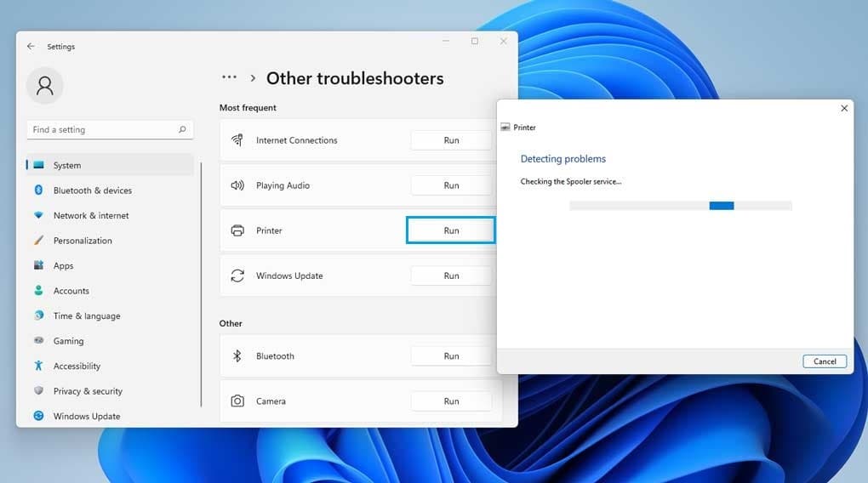This screenshot has width=868, height=483.
Task: Click the Detecting problems heading
Action: [563, 159]
